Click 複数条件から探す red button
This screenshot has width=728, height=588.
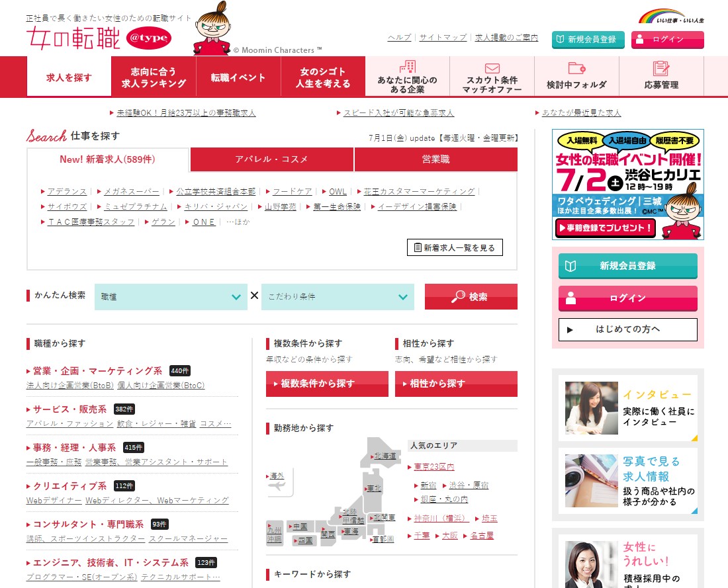pyautogui.click(x=327, y=384)
